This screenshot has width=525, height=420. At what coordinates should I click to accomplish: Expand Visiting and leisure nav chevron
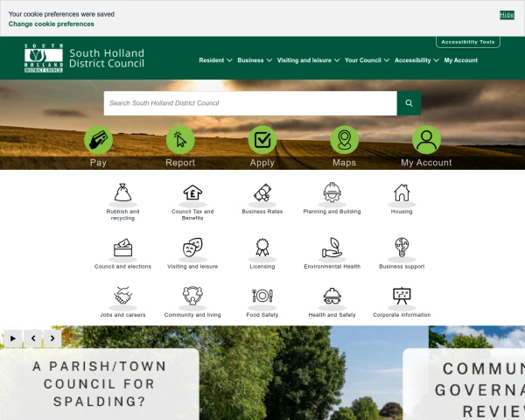pyautogui.click(x=337, y=60)
